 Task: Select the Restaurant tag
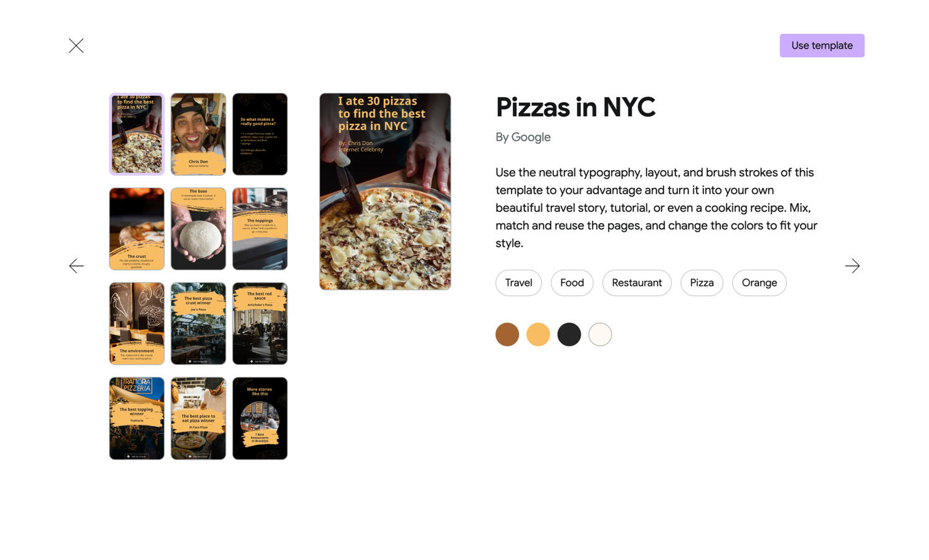636,283
